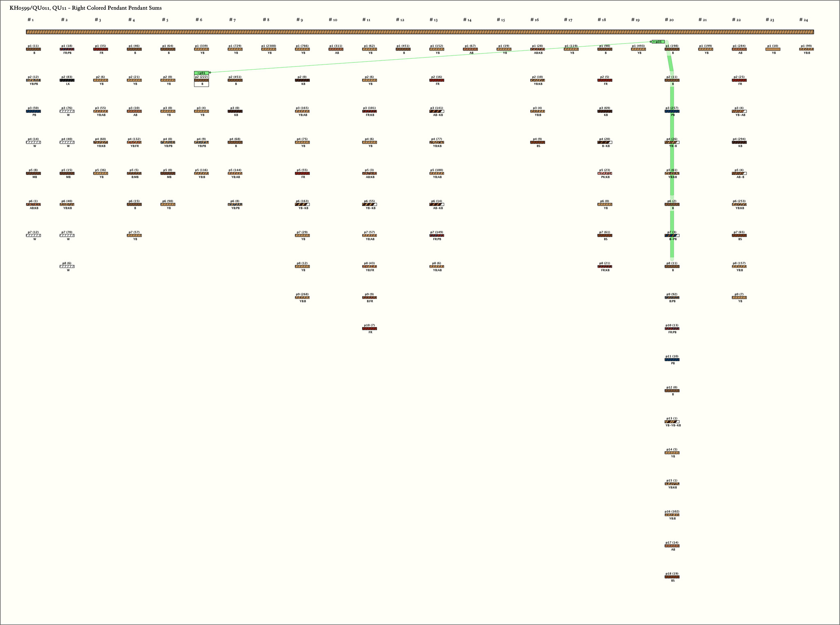The width and height of the screenshot is (840, 625).
Task: Click the p7 (149) FR:PB cord
Action: point(437,236)
